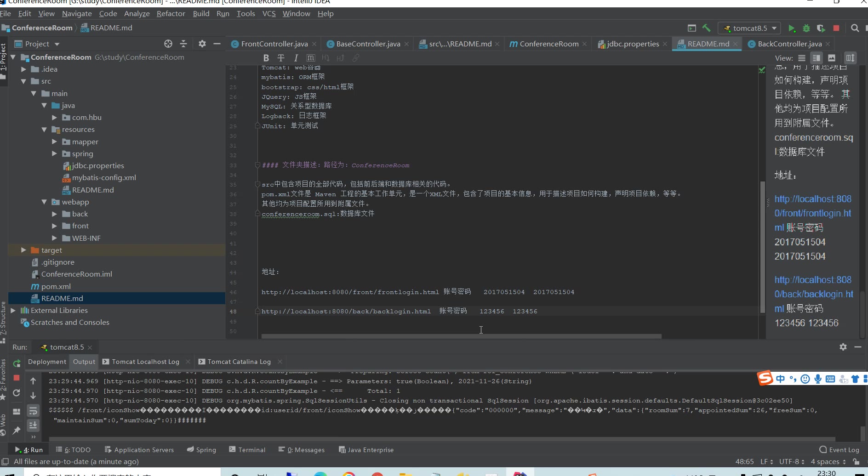Collapse the webapp folder

point(44,202)
